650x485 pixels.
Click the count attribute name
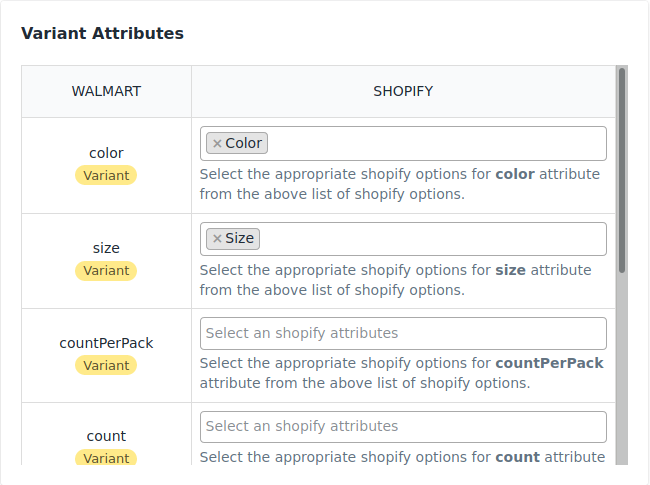click(x=106, y=436)
